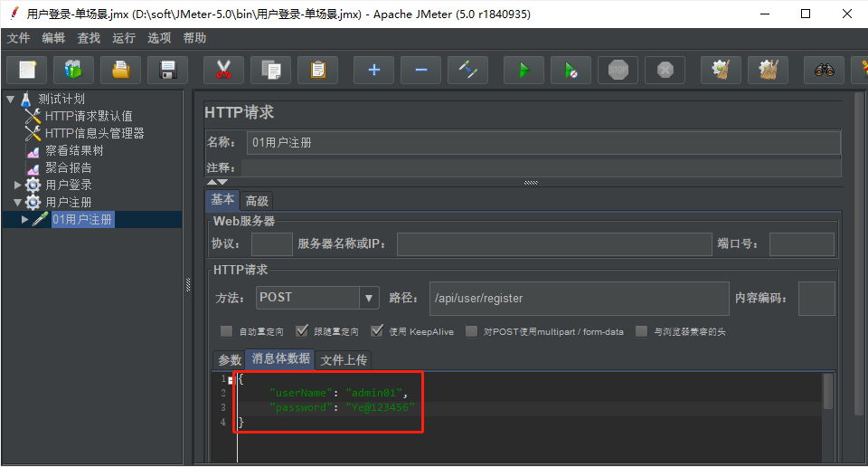Open the 编辑 menu

[x=53, y=38]
